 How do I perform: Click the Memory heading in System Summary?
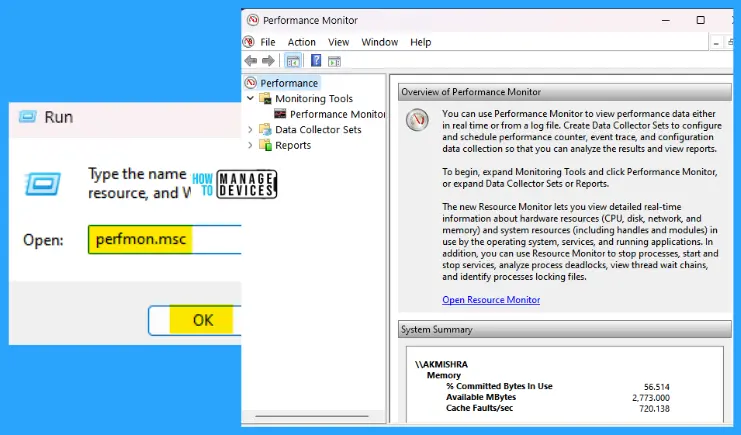tap(443, 375)
